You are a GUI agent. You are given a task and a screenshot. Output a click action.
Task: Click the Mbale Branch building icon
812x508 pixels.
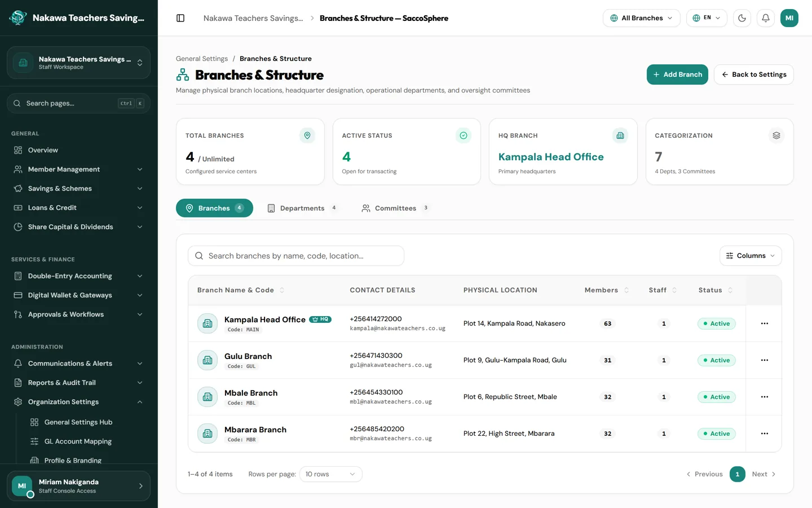click(x=208, y=397)
